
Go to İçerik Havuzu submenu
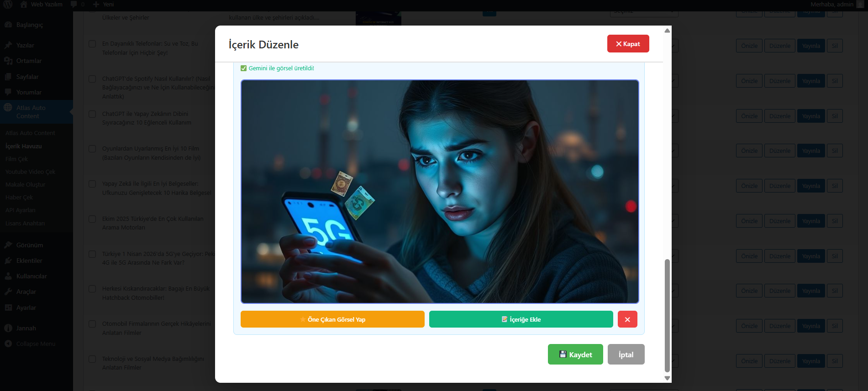click(24, 146)
